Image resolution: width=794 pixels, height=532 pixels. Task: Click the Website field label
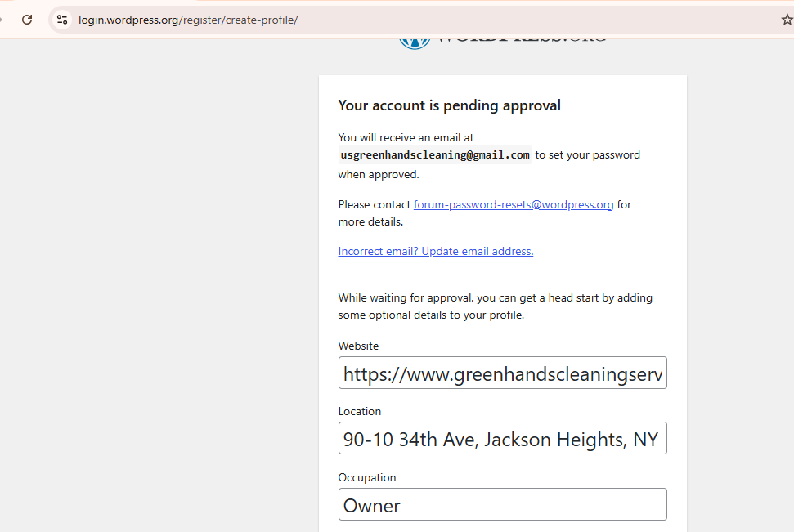358,346
